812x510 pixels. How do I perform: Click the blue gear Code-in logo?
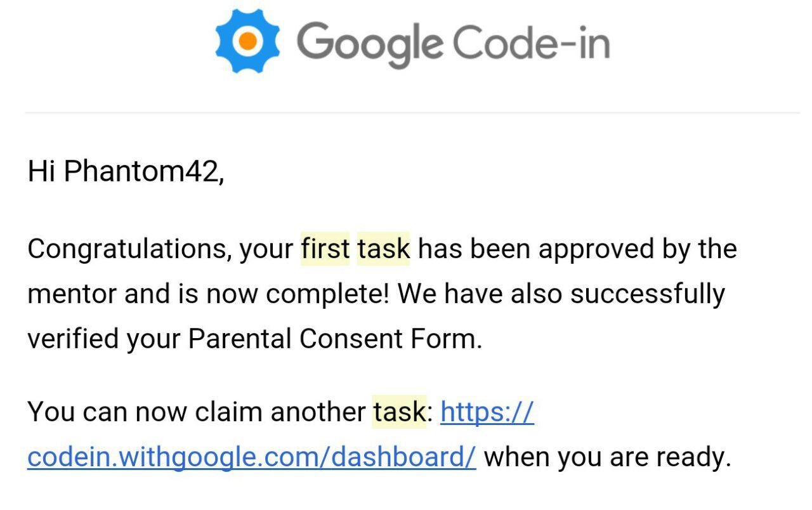247,41
